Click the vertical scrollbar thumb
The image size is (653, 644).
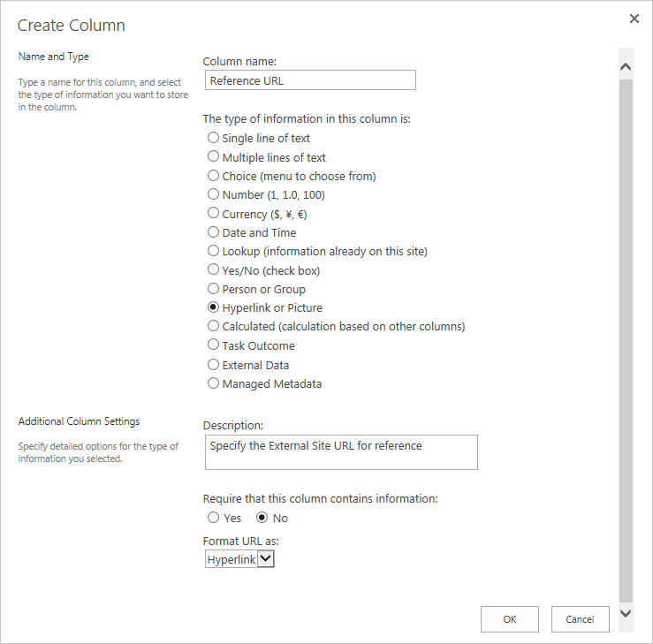tap(626, 340)
